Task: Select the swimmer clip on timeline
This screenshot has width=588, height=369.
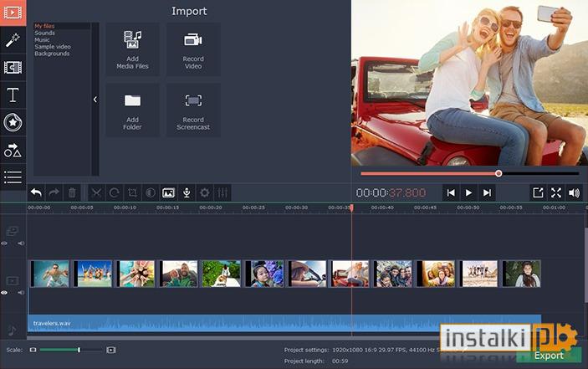Action: [x=50, y=274]
